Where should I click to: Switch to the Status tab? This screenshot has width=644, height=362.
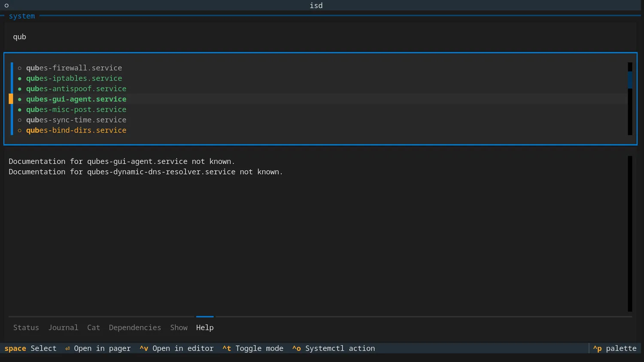click(x=26, y=328)
